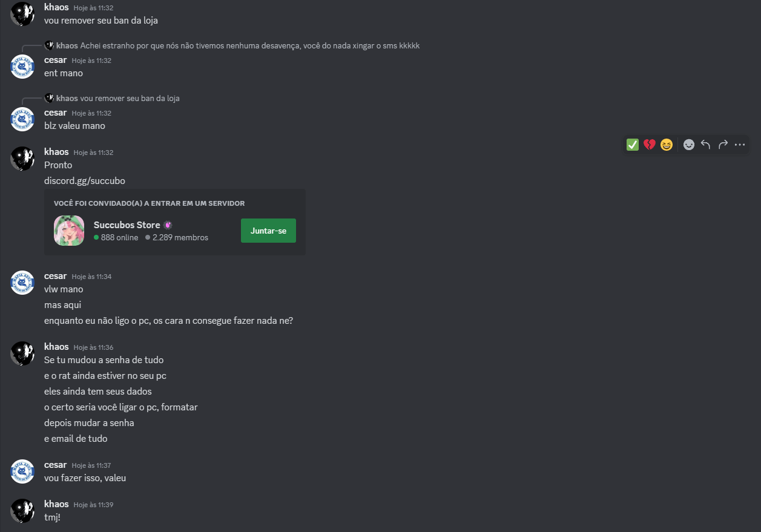
Task: Jump to replied message 'Achei estranho por que'
Action: 249,46
